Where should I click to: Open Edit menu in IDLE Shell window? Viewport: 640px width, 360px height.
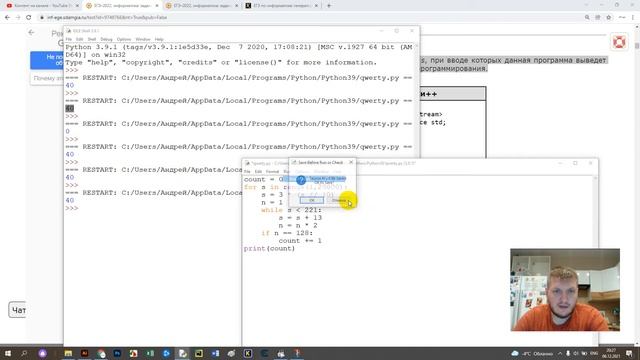pyautogui.click(x=80, y=39)
